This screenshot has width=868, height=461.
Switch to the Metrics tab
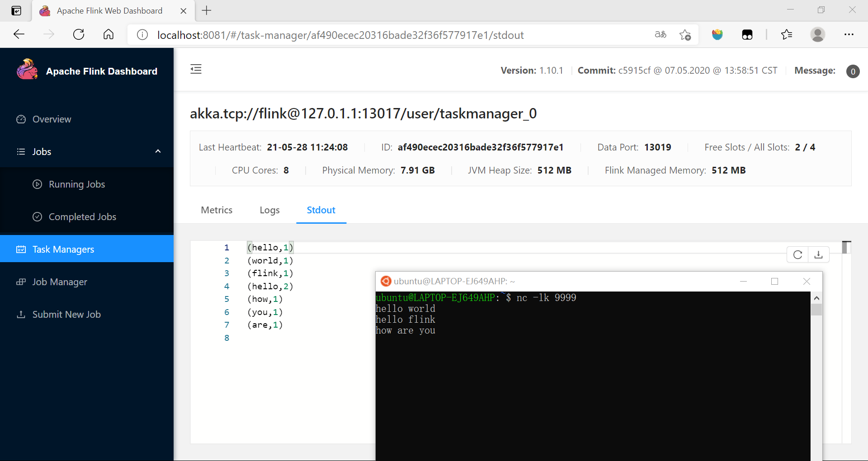pyautogui.click(x=217, y=210)
